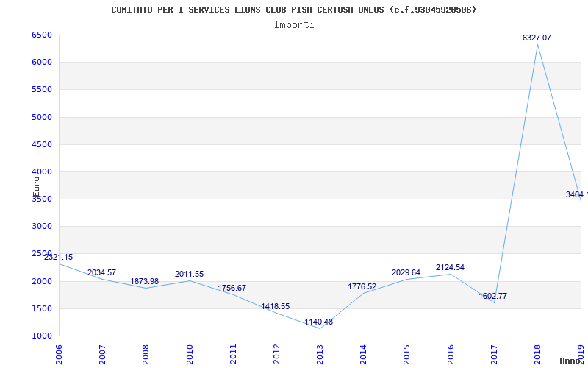Click the 6500 y-axis tick label
The image size is (588, 368).
click(42, 35)
